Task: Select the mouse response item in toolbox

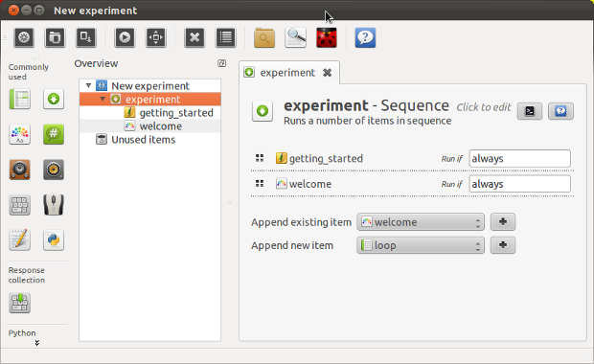Action: coord(54,205)
